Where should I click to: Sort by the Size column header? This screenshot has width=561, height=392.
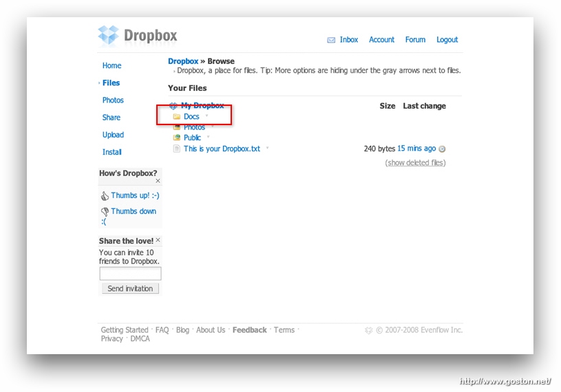pos(388,106)
